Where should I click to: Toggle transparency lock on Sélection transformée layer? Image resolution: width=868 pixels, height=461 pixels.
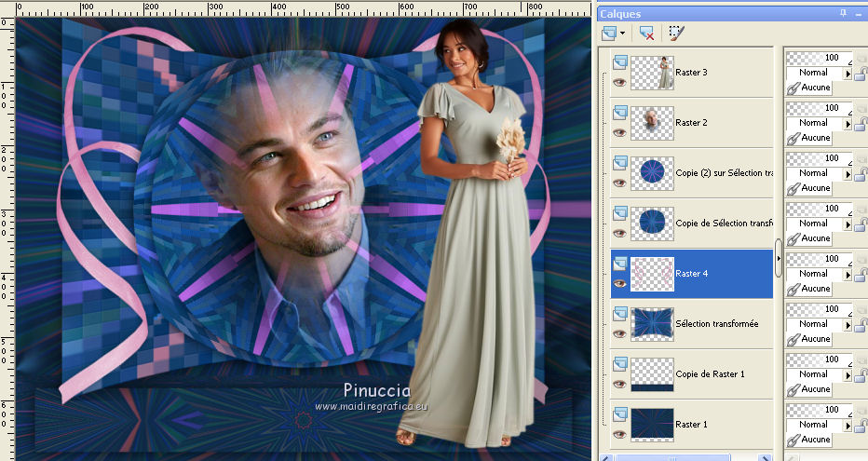point(861,325)
